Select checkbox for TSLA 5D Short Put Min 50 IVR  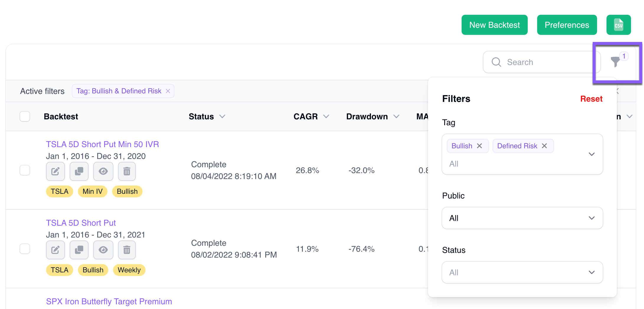pyautogui.click(x=25, y=170)
